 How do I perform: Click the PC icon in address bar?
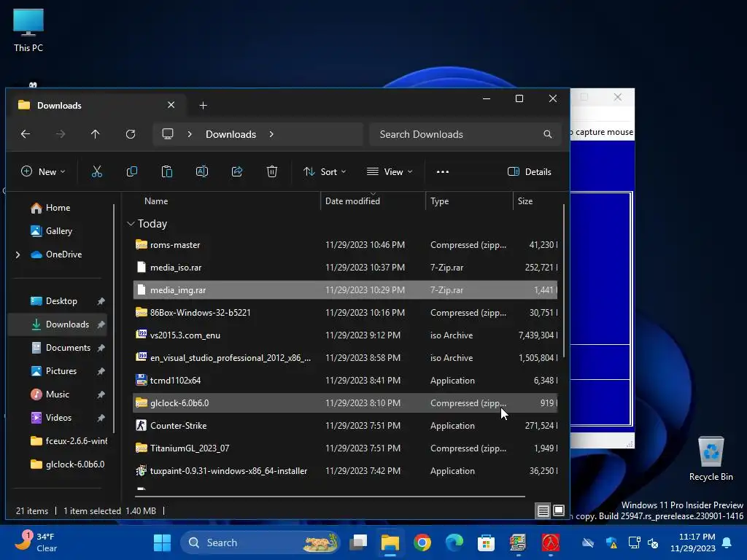(x=168, y=134)
